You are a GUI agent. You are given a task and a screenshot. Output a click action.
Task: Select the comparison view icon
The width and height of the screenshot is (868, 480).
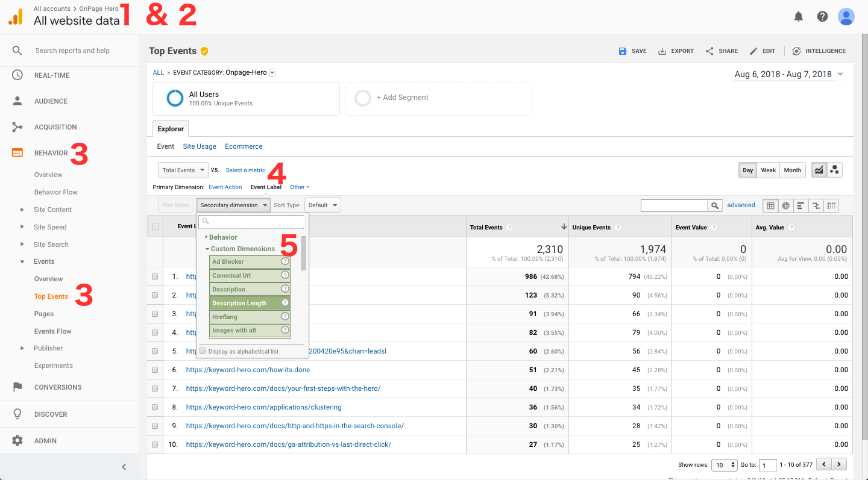pyautogui.click(x=816, y=205)
